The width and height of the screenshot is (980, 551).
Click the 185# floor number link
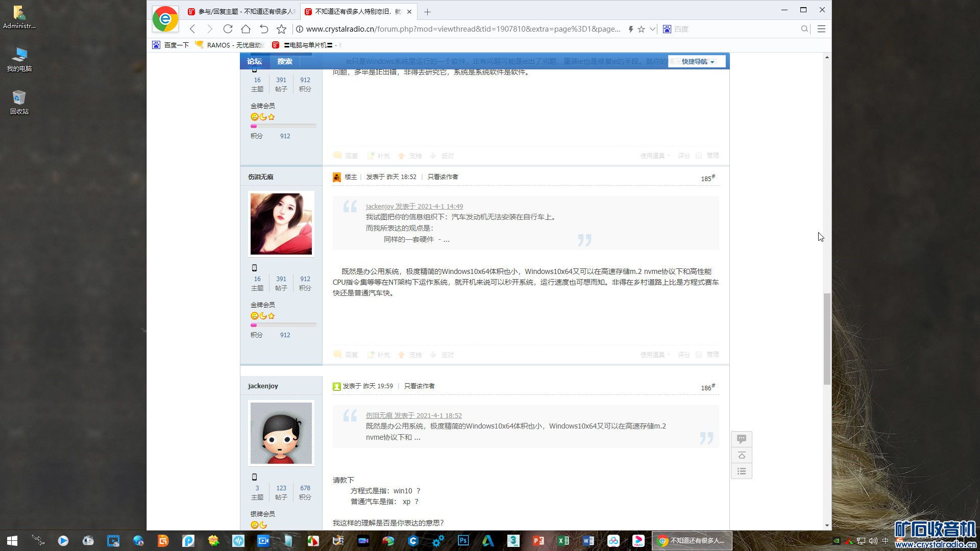(708, 178)
